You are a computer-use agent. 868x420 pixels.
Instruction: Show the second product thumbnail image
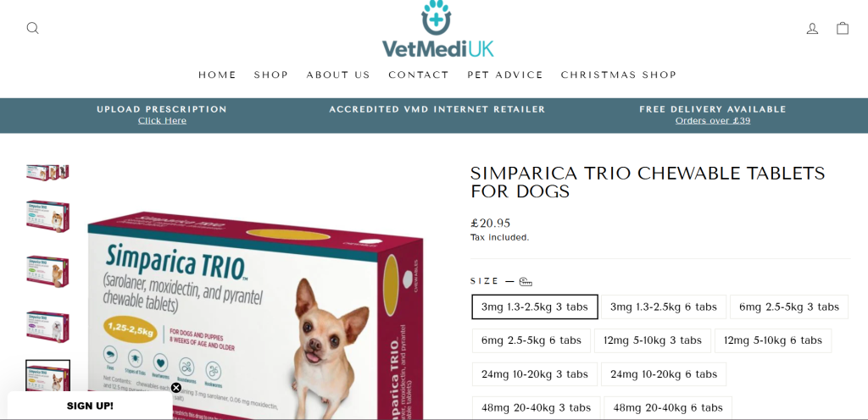click(47, 216)
